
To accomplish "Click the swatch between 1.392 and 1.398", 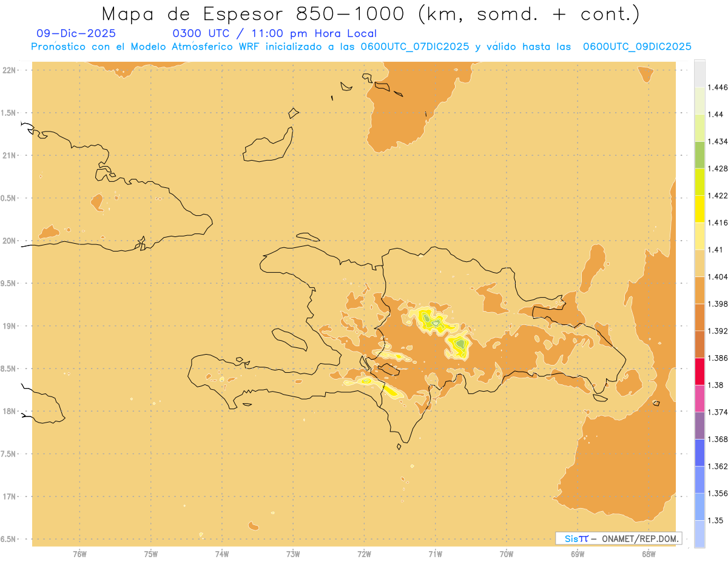I will (x=699, y=317).
